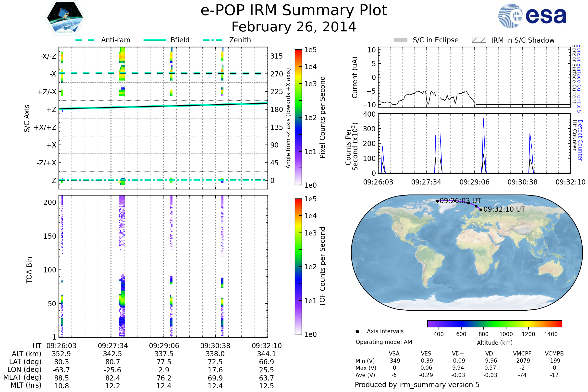The image size is (588, 392).
Task: Click the Zenith dash-dot legend marker
Action: (x=212, y=40)
